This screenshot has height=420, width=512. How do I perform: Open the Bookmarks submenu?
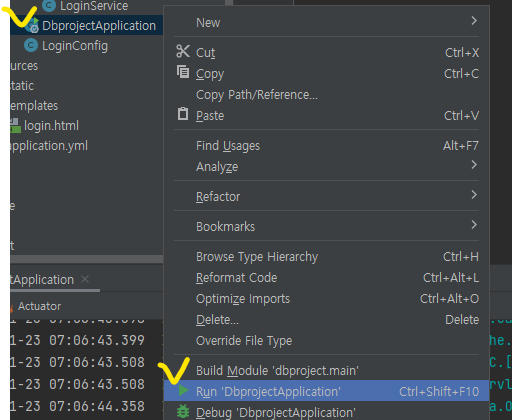click(x=326, y=226)
